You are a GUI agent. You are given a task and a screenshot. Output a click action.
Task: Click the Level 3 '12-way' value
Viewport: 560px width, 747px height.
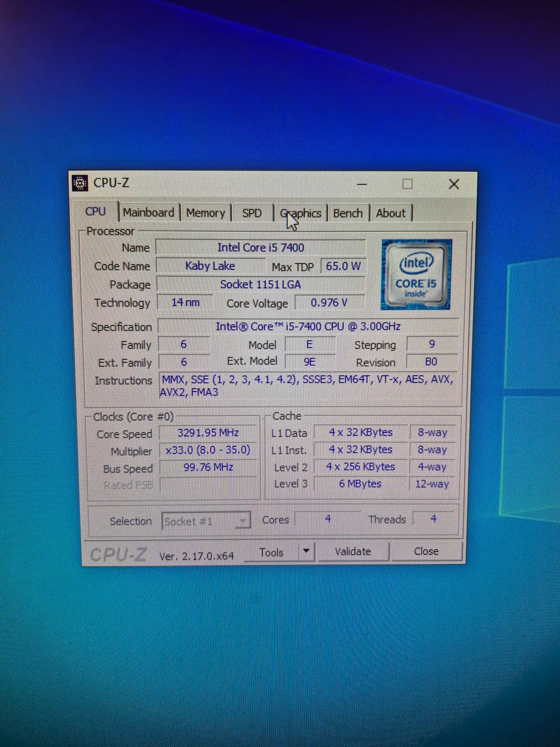coord(432,484)
